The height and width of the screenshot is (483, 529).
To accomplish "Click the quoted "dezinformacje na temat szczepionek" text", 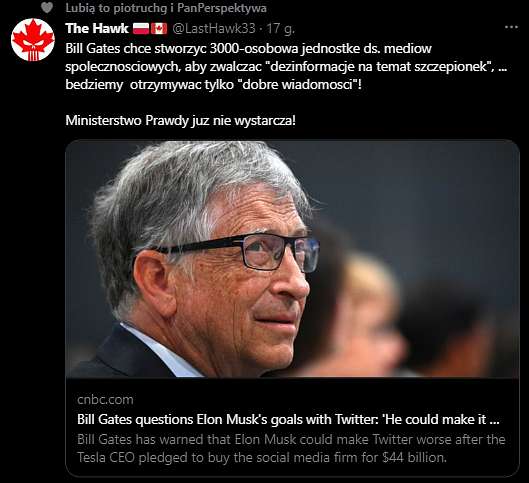I will [x=378, y=66].
